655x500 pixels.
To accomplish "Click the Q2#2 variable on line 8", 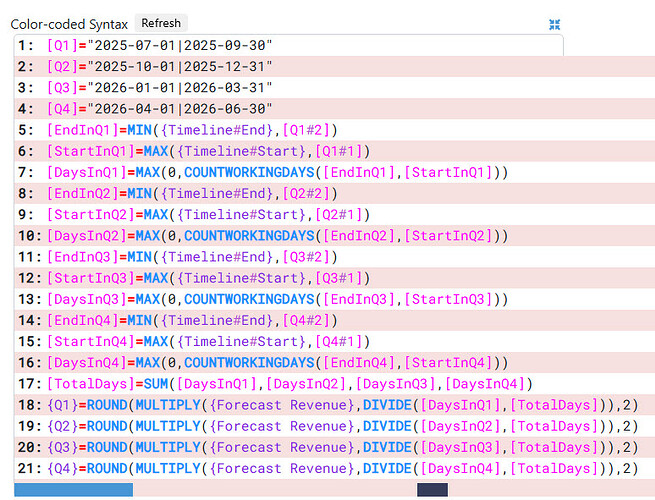I will pos(307,193).
